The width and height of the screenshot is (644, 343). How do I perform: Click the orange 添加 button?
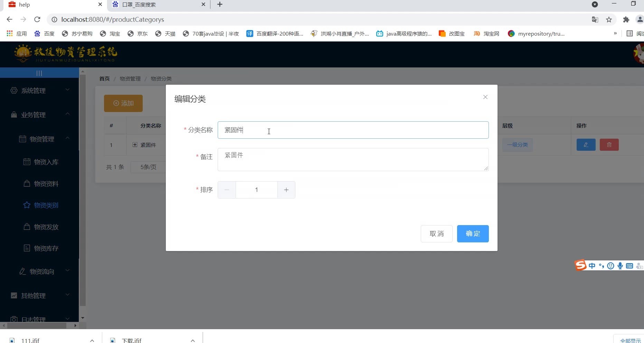pos(123,103)
